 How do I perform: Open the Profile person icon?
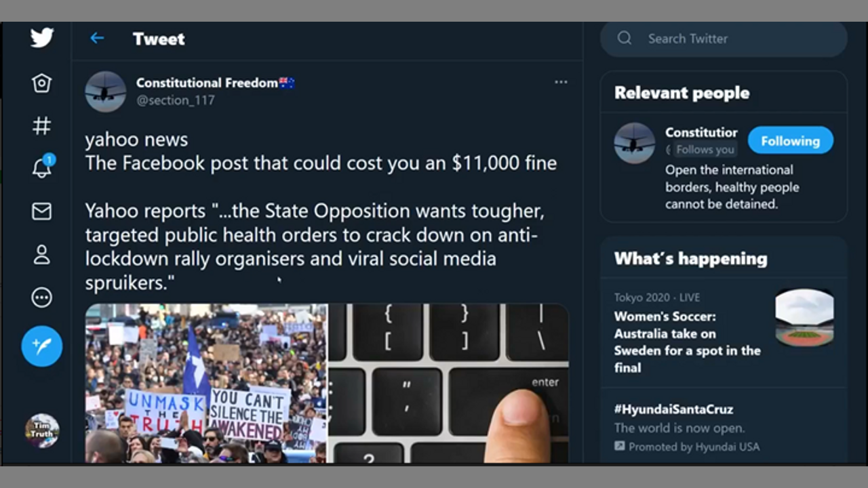pyautogui.click(x=41, y=255)
